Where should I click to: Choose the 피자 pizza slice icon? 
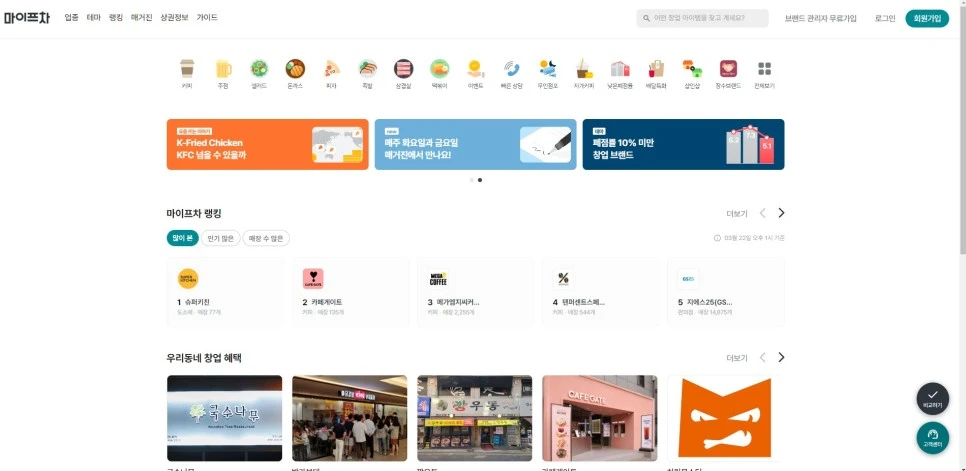pyautogui.click(x=331, y=68)
